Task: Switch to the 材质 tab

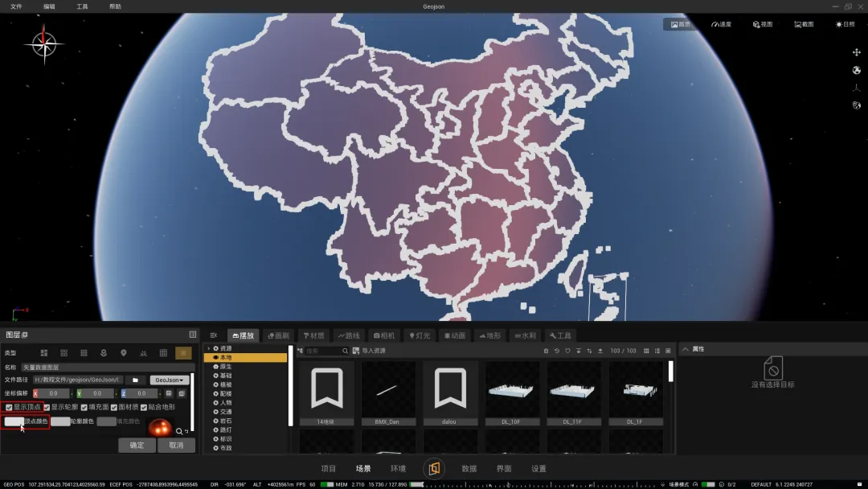Action: pos(314,335)
